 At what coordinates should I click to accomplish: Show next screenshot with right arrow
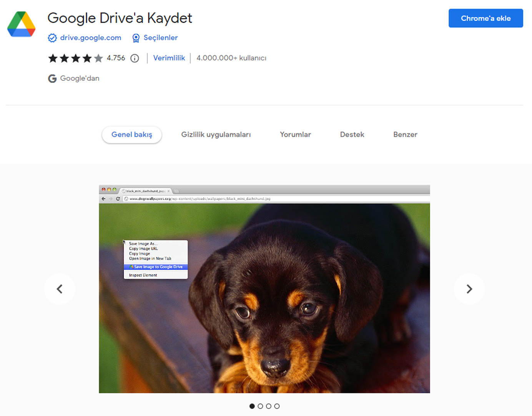point(469,289)
